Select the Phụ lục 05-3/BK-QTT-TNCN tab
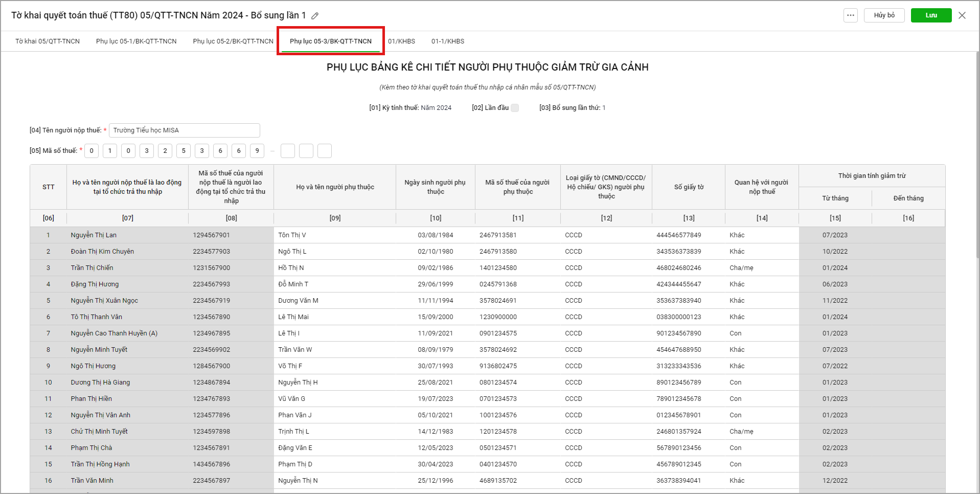The image size is (980, 494). point(331,41)
